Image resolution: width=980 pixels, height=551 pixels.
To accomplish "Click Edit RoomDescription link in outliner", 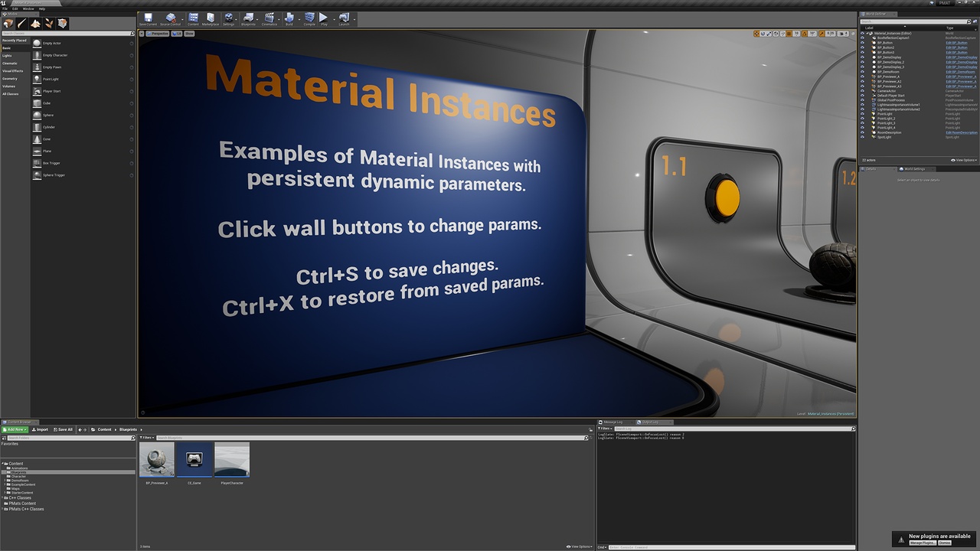I will 962,133.
